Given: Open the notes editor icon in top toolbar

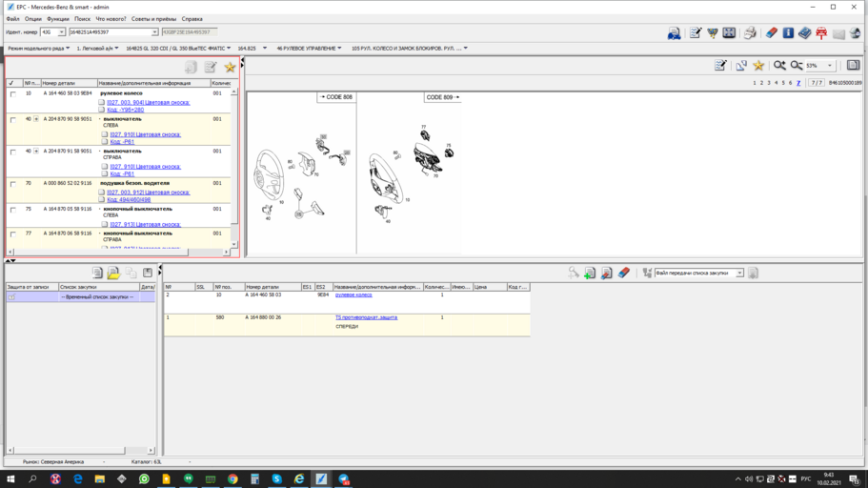Looking at the screenshot, I should [x=696, y=33].
